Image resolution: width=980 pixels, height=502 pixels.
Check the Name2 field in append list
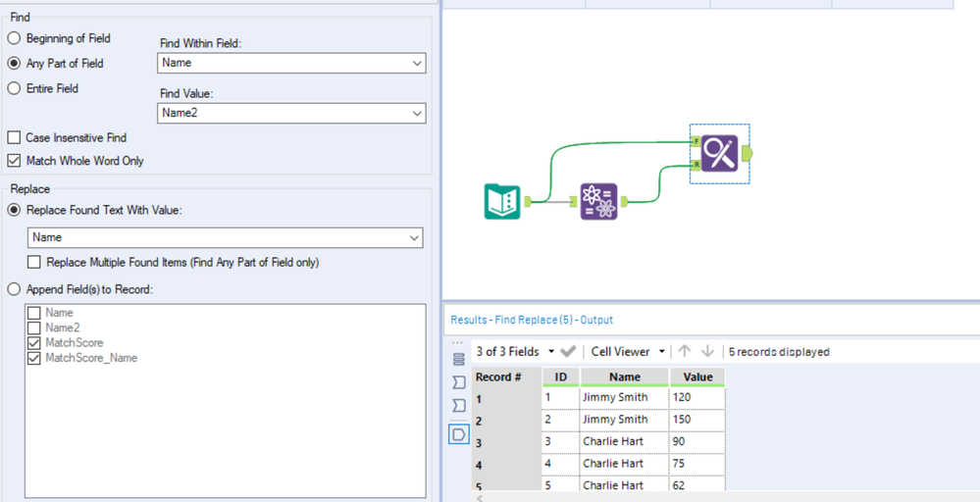[33, 327]
